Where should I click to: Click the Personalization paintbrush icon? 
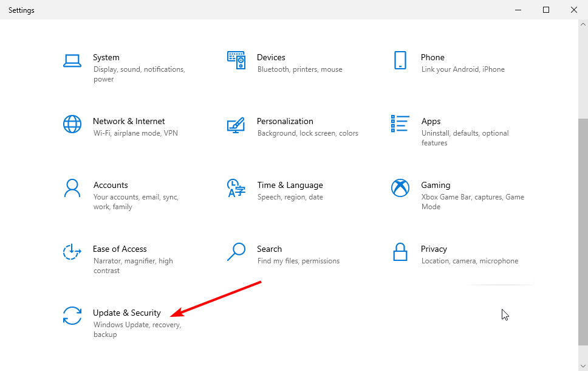point(236,124)
